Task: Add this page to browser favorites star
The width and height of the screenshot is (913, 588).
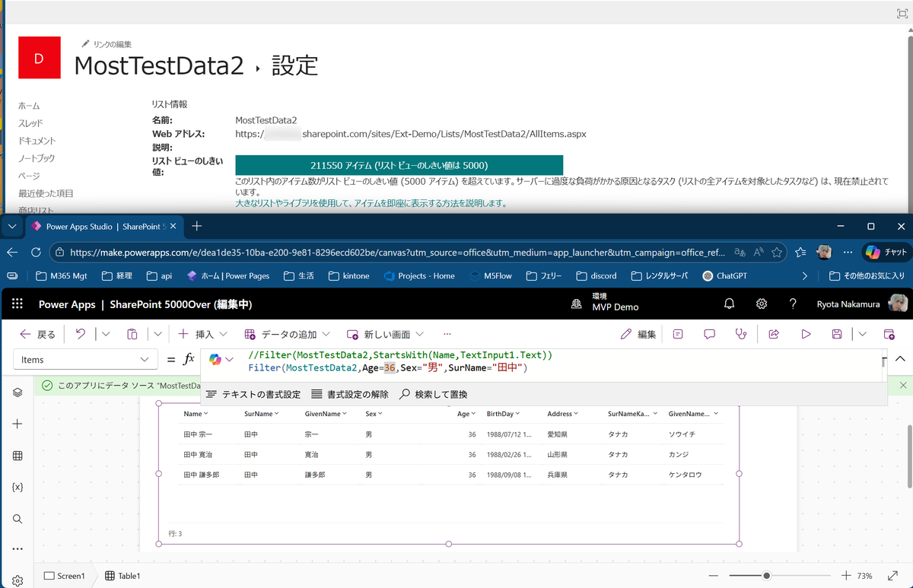Action: point(777,252)
